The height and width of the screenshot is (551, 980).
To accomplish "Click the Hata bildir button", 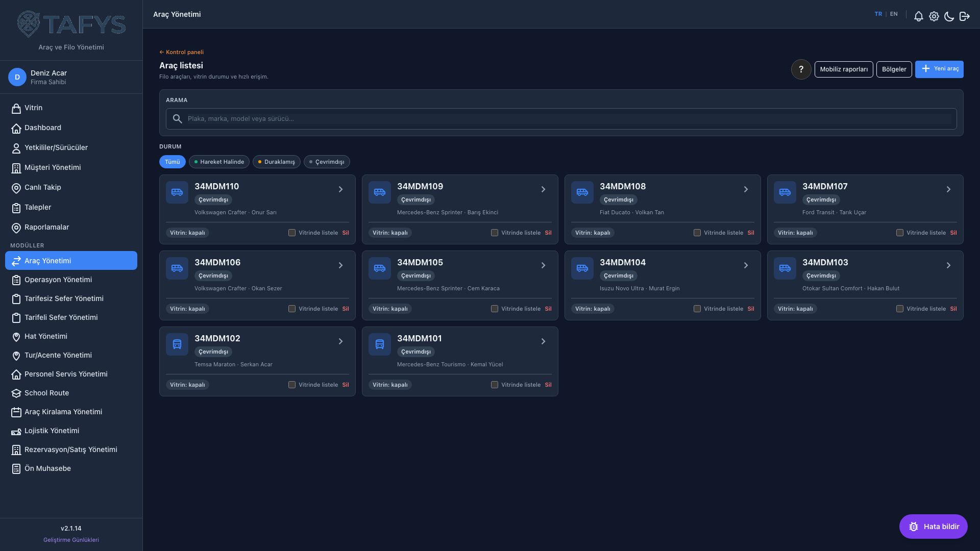I will [x=934, y=527].
